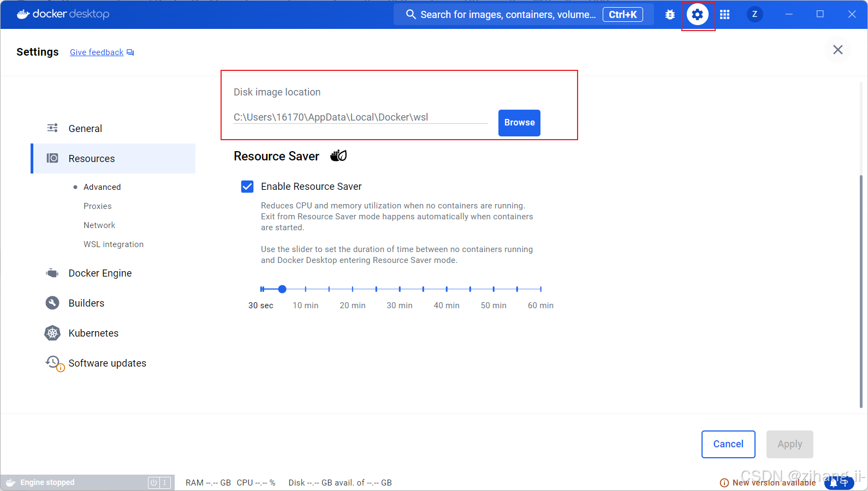The image size is (868, 491).
Task: Select the Advanced sub-item under Resources
Action: pyautogui.click(x=102, y=187)
